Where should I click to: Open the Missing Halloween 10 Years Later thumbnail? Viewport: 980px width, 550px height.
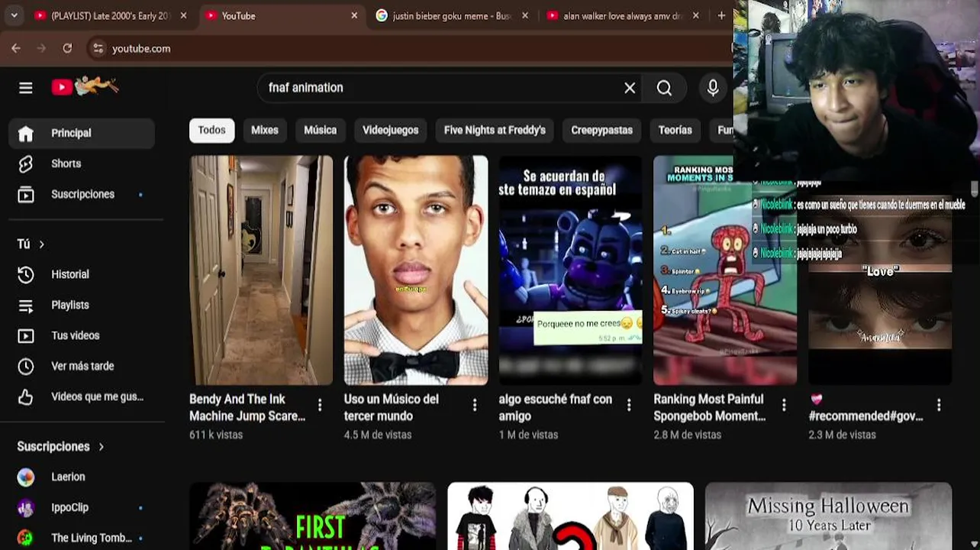pyautogui.click(x=828, y=516)
